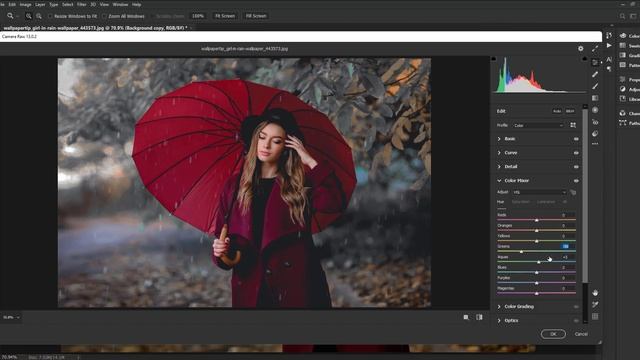
Task: Enable Resize Windows to Fit checkbox
Action: (51, 16)
